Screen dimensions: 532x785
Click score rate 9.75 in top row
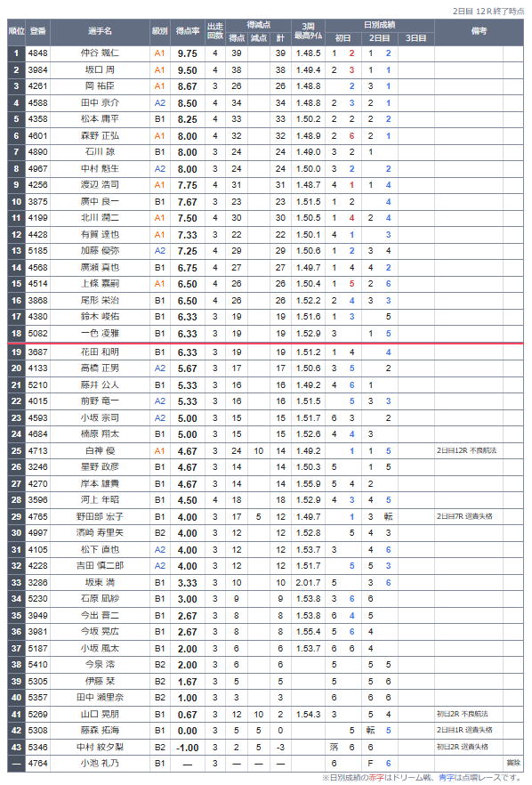coord(187,53)
